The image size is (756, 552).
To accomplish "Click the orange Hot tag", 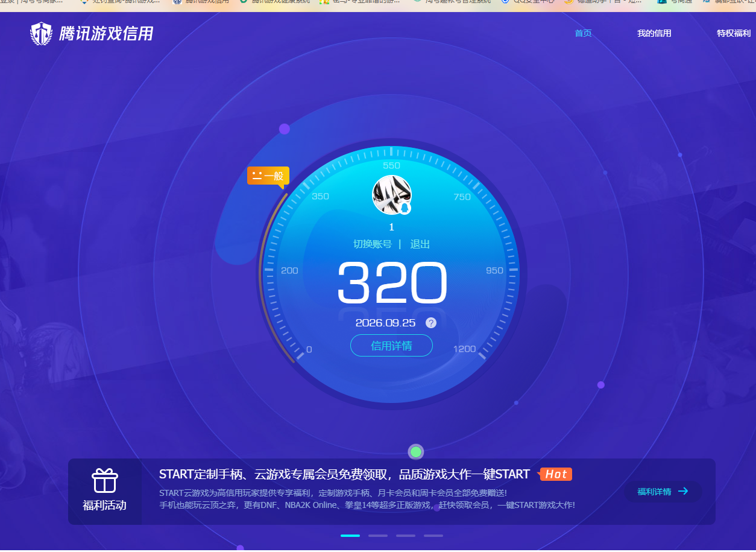I will tap(556, 474).
